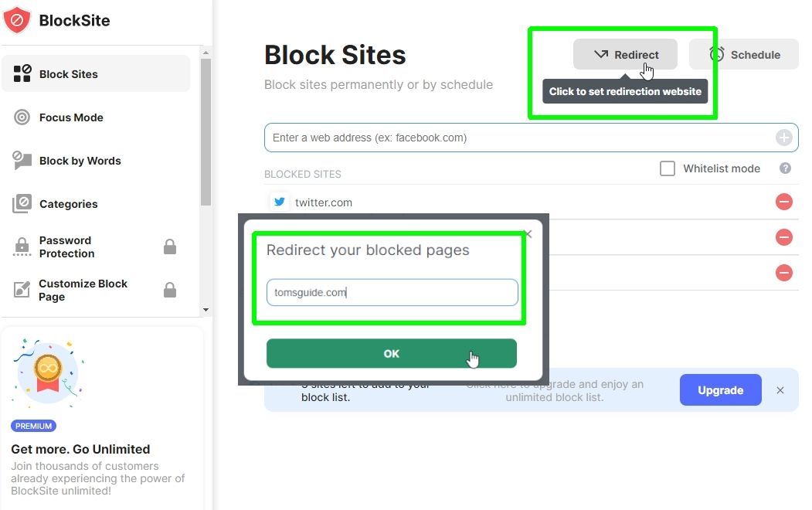Click the BlockSite shield logo
812x510 pixels.
[x=19, y=21]
